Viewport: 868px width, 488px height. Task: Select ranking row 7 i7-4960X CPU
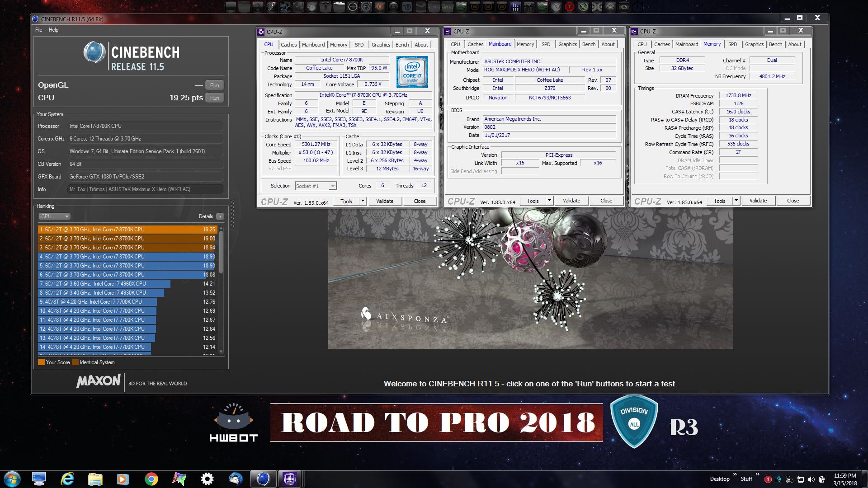(x=127, y=284)
